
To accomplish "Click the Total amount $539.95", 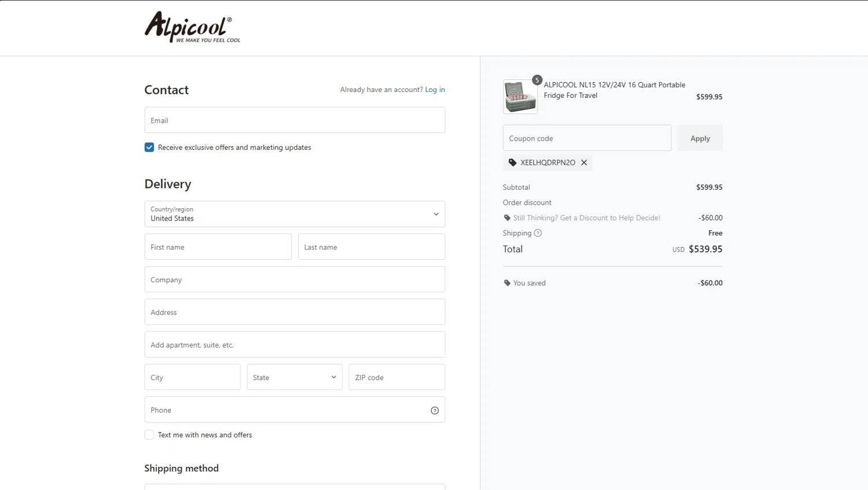I will pos(705,249).
